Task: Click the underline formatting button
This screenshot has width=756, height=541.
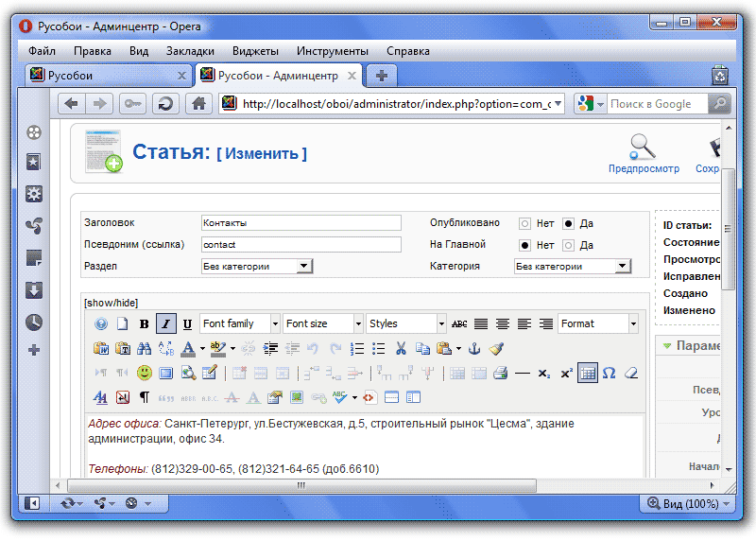Action: 186,323
